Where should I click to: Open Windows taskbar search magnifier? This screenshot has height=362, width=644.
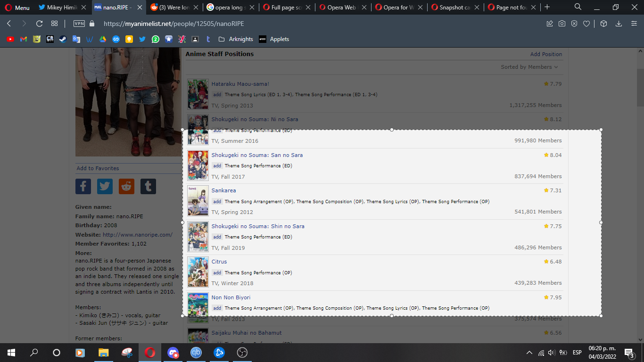click(34, 353)
